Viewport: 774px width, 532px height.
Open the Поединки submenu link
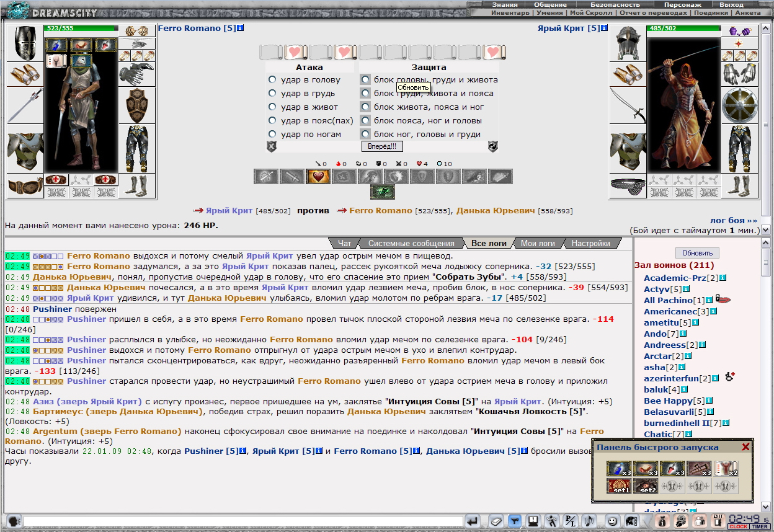(x=711, y=12)
